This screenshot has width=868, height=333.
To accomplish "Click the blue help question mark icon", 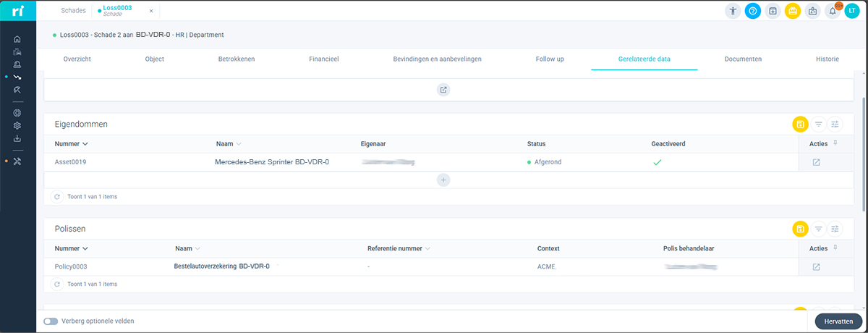I will (752, 11).
